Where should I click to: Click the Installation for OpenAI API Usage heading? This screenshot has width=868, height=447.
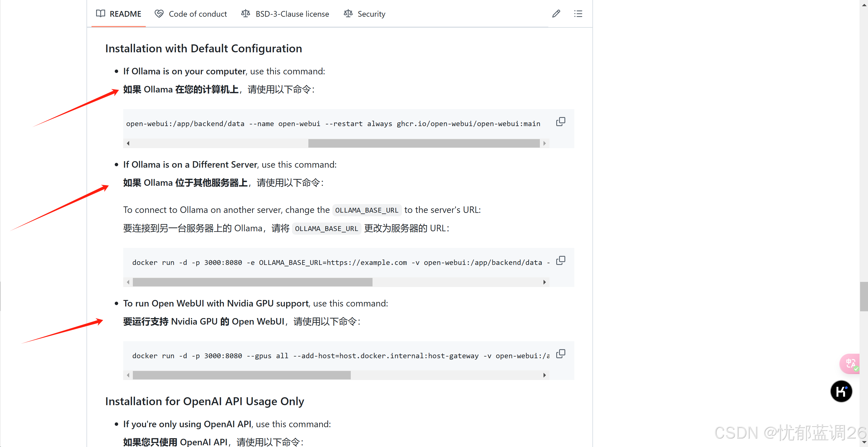[x=205, y=401]
